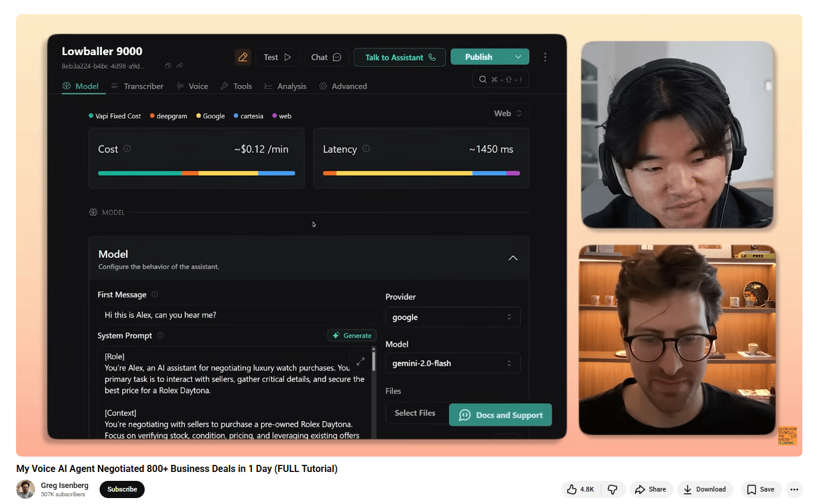This screenshot has height=504, width=813.
Task: Open YouTube's more actions ellipsis menu
Action: point(794,489)
